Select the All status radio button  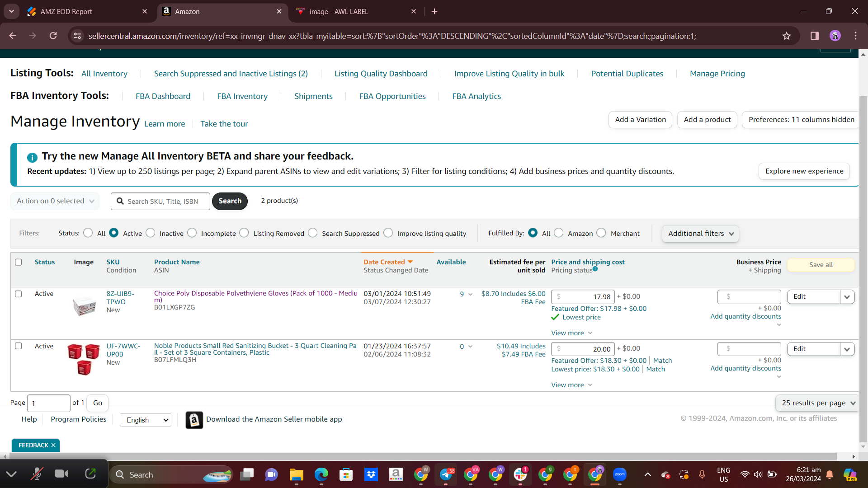click(x=88, y=233)
